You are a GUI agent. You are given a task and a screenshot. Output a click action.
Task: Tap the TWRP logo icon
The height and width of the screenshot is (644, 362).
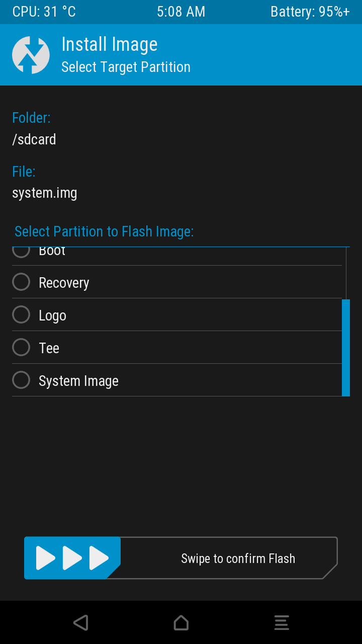31,55
